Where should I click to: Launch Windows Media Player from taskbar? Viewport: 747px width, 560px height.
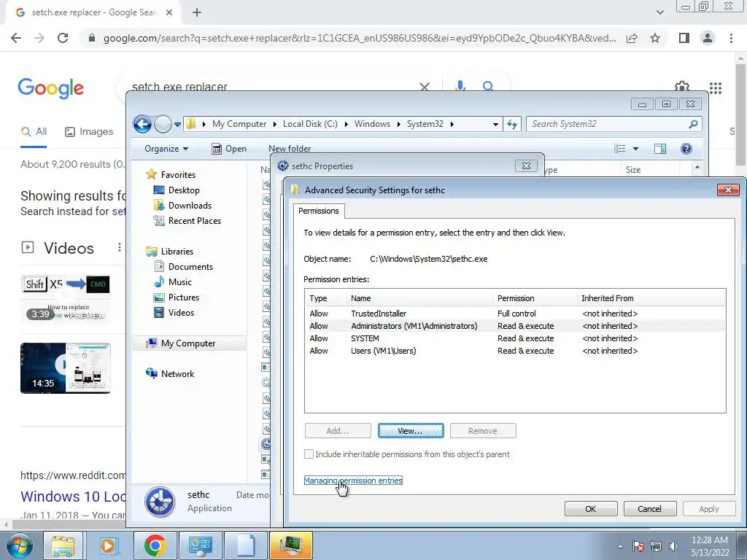coord(109,545)
